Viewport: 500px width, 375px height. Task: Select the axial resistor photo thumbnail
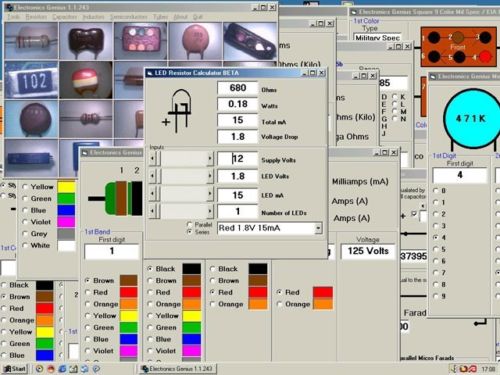coord(31,41)
